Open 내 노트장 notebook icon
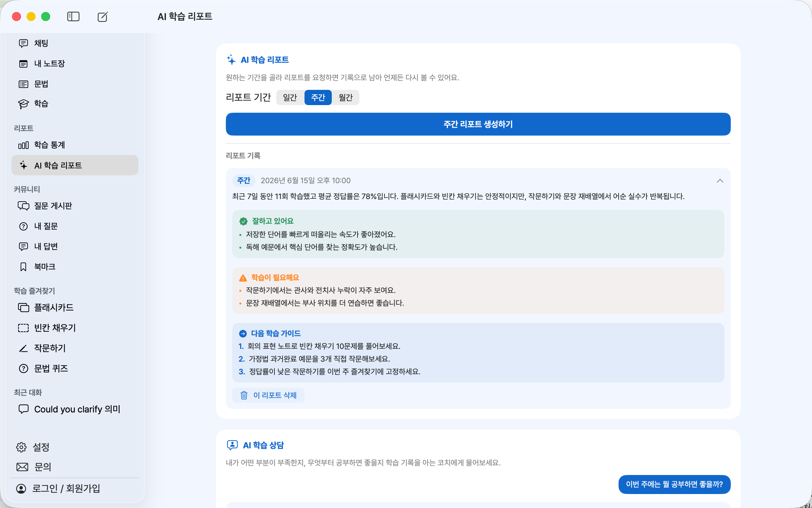The width and height of the screenshot is (812, 508). [23, 64]
